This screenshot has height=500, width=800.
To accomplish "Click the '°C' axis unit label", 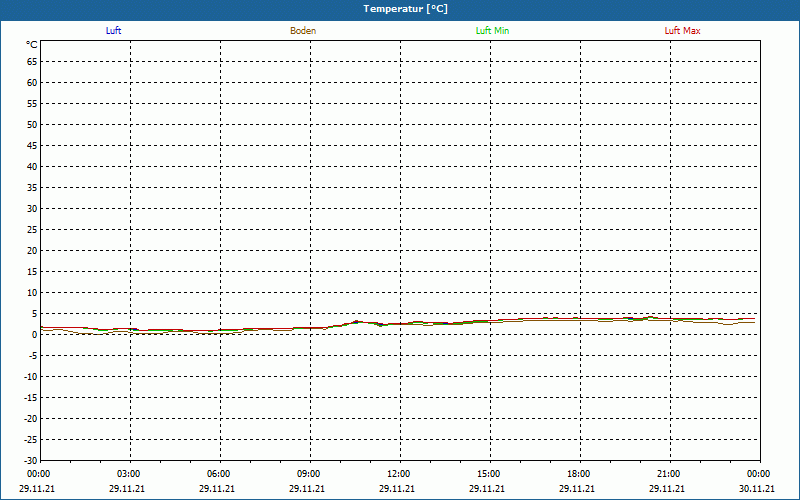I will 32,45.
